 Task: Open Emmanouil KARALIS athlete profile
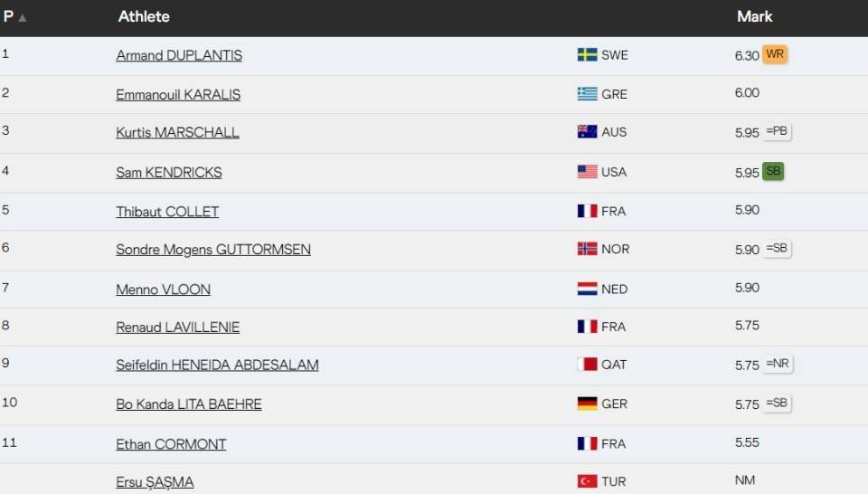click(x=178, y=95)
